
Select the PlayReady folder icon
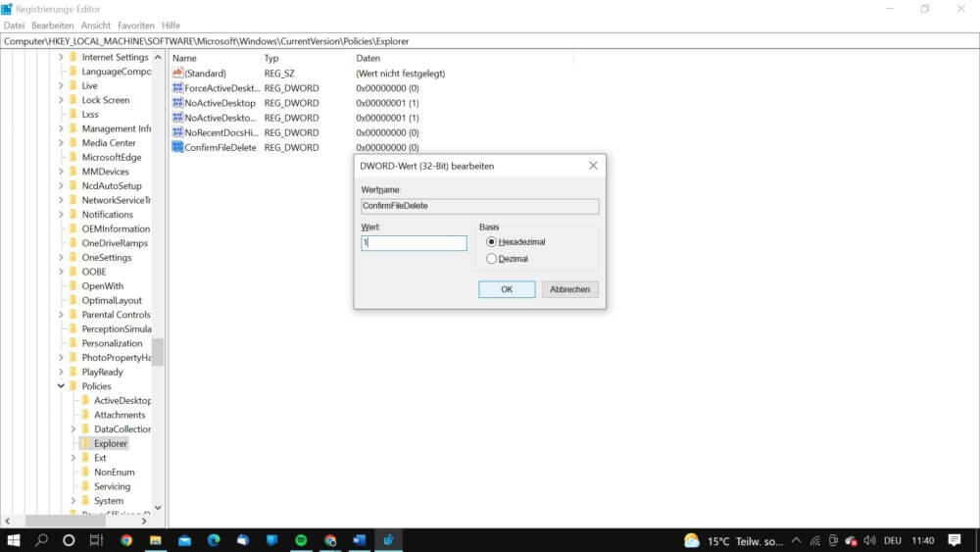click(x=73, y=372)
